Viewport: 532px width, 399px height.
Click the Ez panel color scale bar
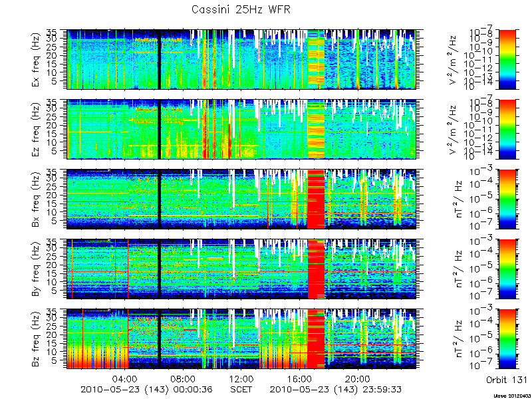[x=507, y=129]
